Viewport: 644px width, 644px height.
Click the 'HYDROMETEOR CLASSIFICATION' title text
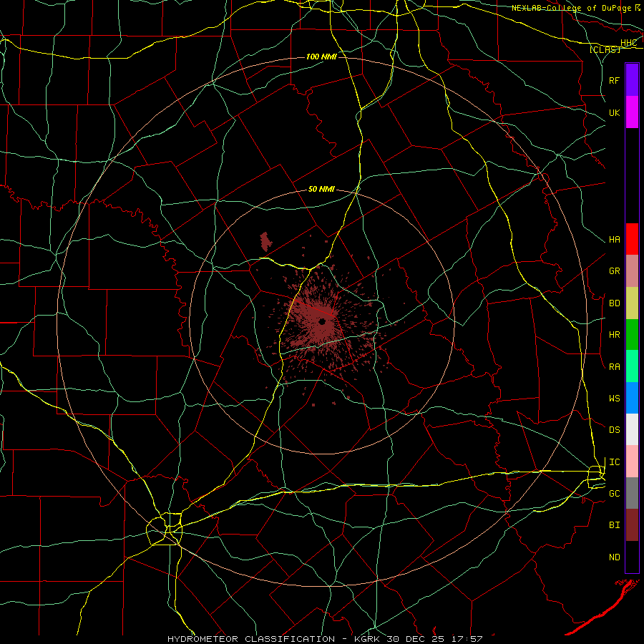pos(251,639)
